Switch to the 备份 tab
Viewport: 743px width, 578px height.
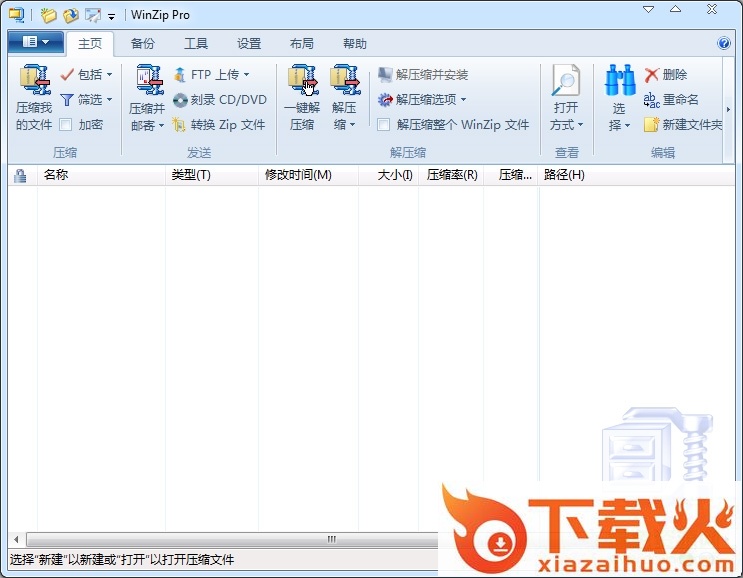click(143, 44)
